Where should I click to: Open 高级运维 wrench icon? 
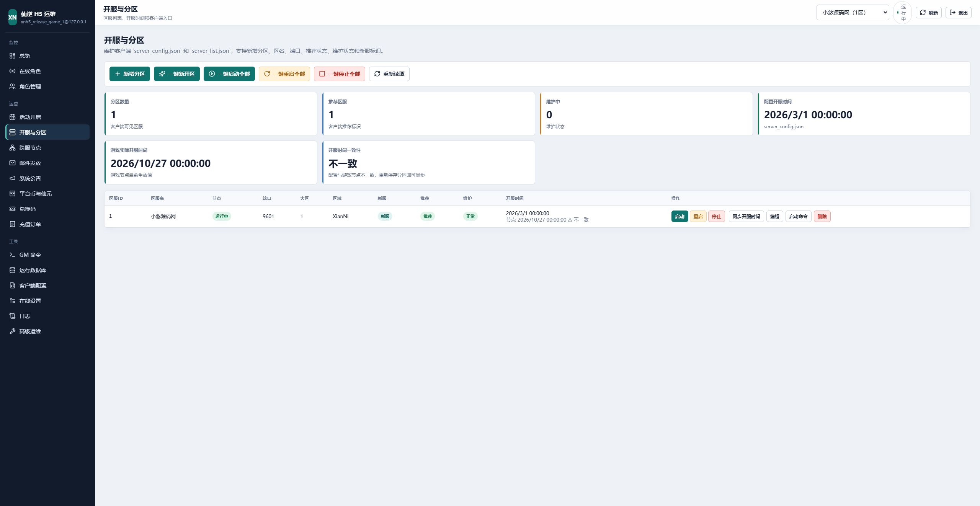tap(12, 331)
